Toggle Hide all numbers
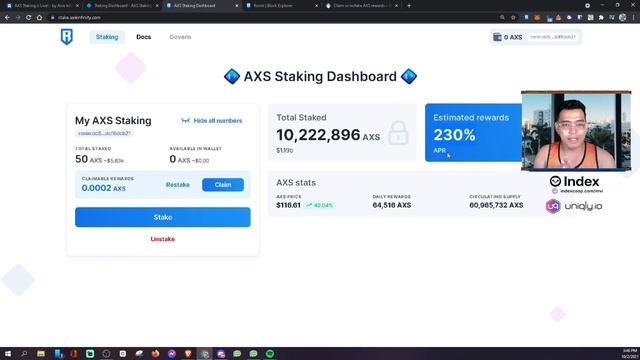 coord(212,121)
